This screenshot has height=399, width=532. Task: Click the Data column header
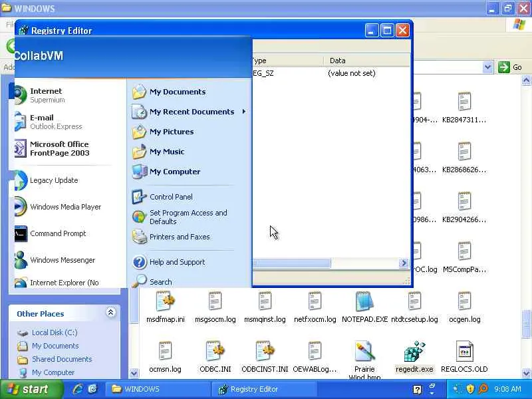pos(366,61)
